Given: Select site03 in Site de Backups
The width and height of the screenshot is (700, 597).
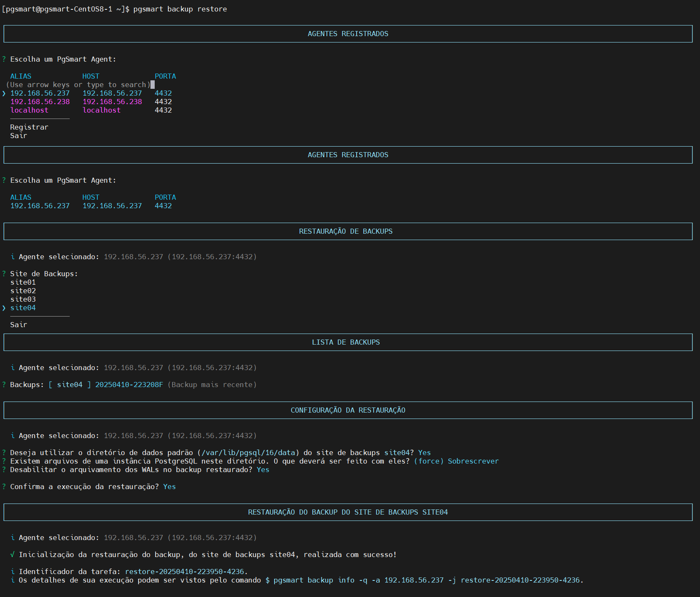Looking at the screenshot, I should point(23,299).
